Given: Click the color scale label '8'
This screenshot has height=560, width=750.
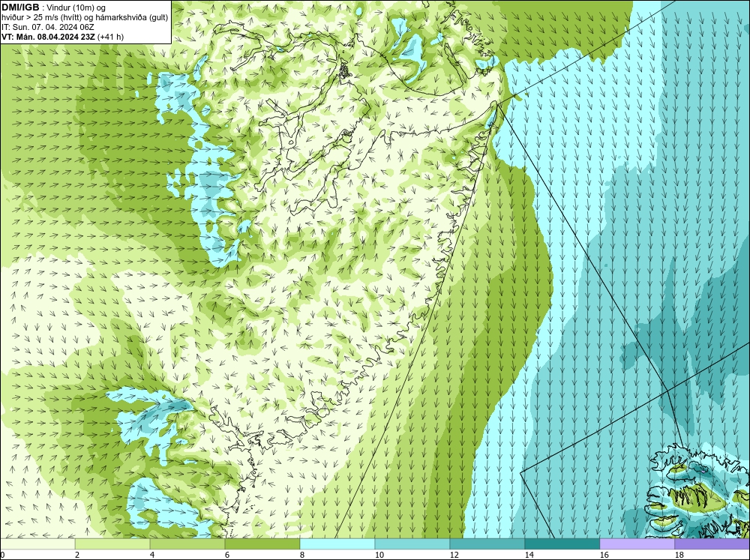Looking at the screenshot, I should point(302,555).
